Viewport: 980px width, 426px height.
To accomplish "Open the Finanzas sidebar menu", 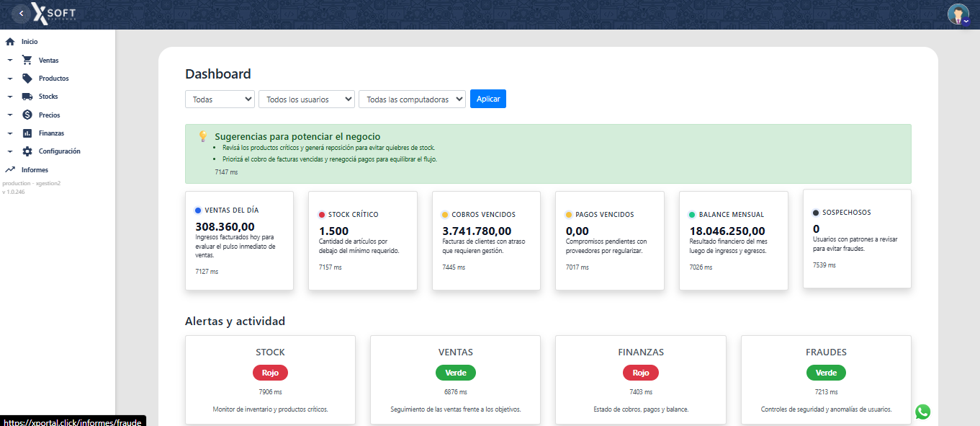I will coord(51,133).
